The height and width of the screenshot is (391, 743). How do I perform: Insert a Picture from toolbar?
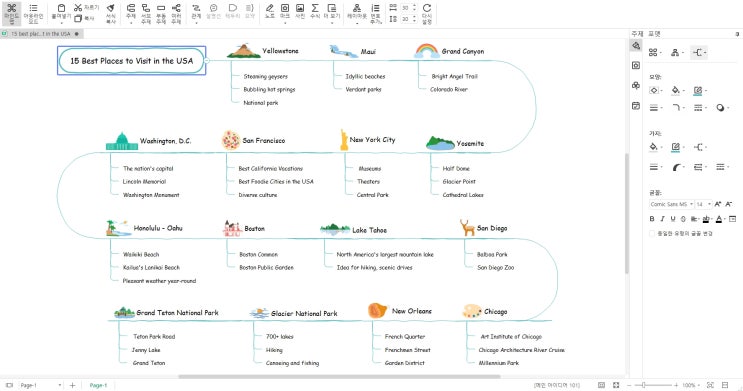300,11
